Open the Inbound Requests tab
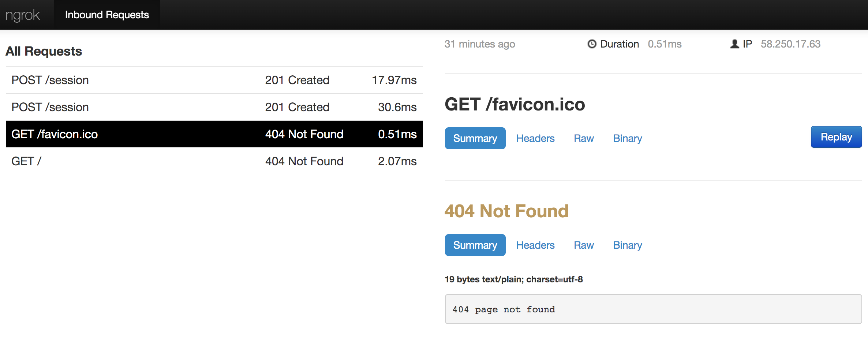The width and height of the screenshot is (868, 346). [107, 15]
